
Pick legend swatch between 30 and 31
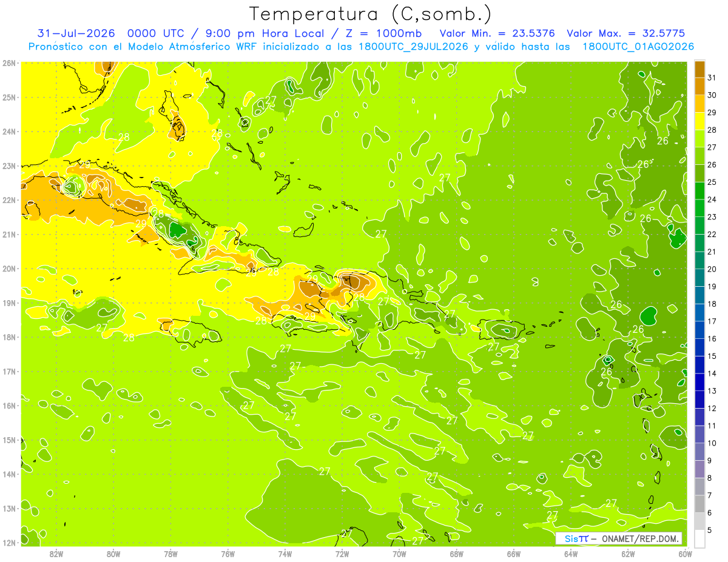click(x=699, y=87)
